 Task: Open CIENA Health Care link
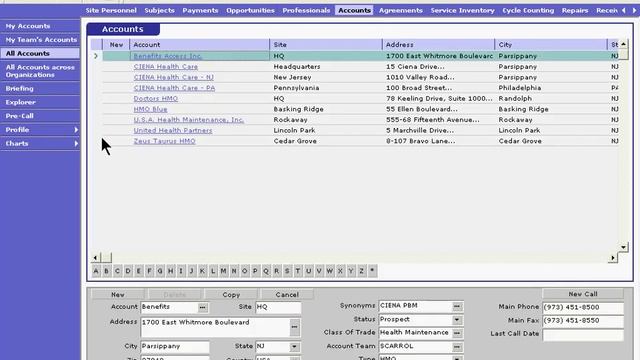[166, 67]
